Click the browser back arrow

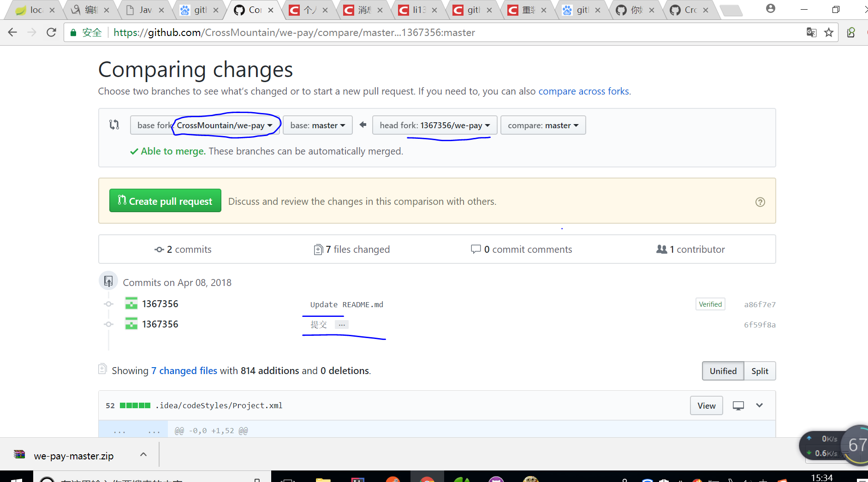(x=12, y=32)
